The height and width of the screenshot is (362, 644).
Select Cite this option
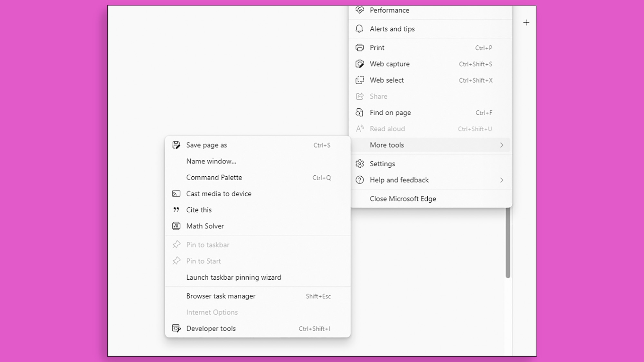point(199,209)
